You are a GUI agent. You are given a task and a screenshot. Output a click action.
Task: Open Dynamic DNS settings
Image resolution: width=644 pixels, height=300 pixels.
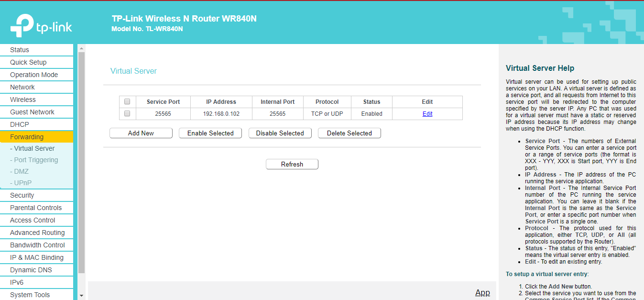[x=36, y=270]
